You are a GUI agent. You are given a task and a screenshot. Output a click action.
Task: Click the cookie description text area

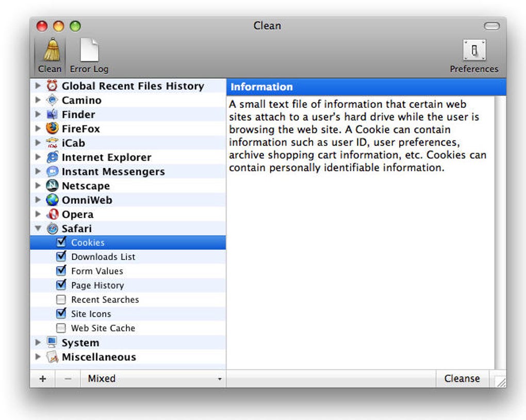click(x=357, y=136)
